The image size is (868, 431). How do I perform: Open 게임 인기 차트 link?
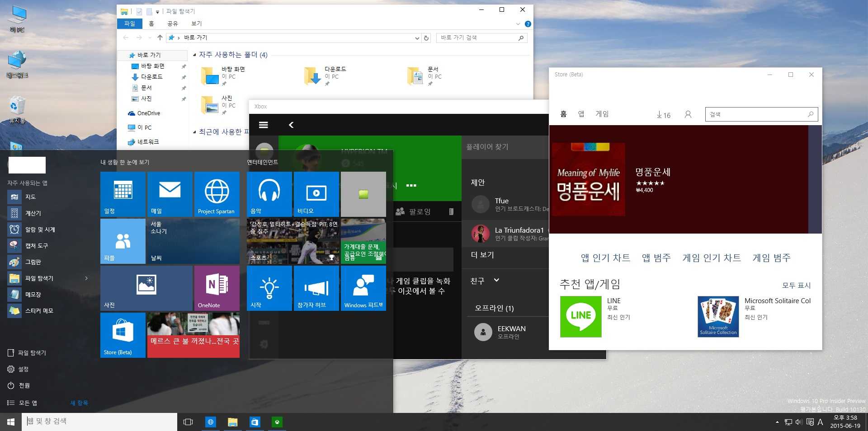point(712,258)
